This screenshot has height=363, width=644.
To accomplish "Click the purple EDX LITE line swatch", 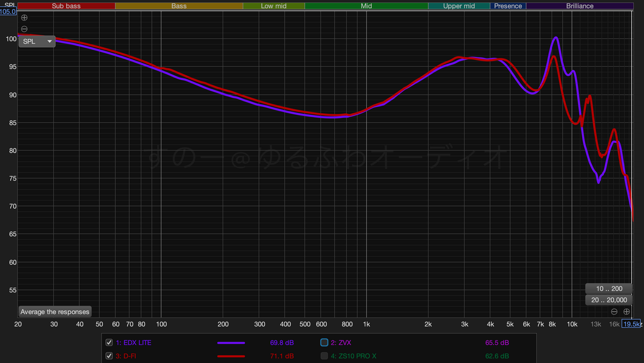I will pos(231,343).
